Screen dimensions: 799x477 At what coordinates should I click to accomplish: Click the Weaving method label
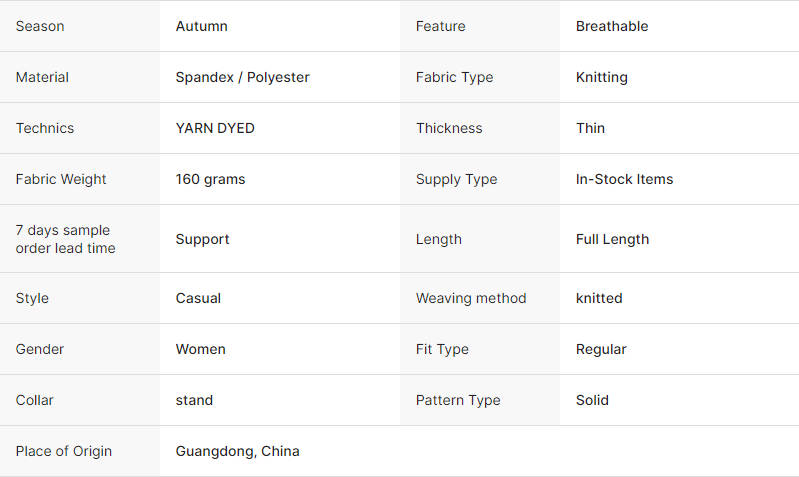[471, 298]
